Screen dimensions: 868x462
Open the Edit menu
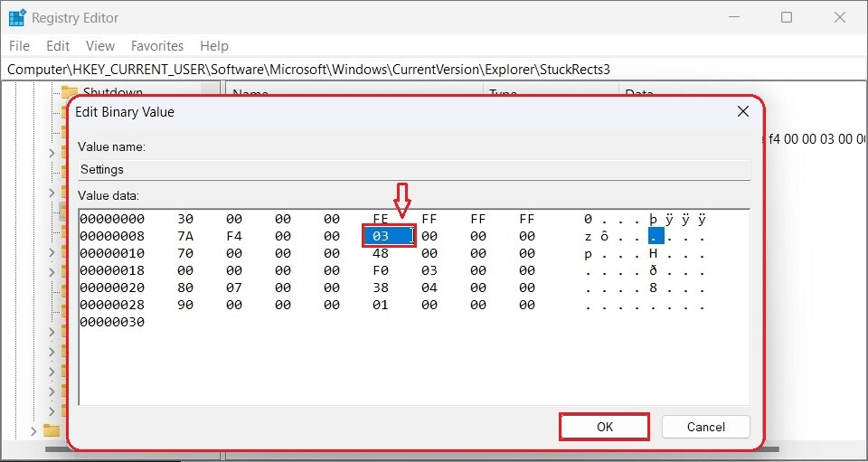tap(58, 46)
